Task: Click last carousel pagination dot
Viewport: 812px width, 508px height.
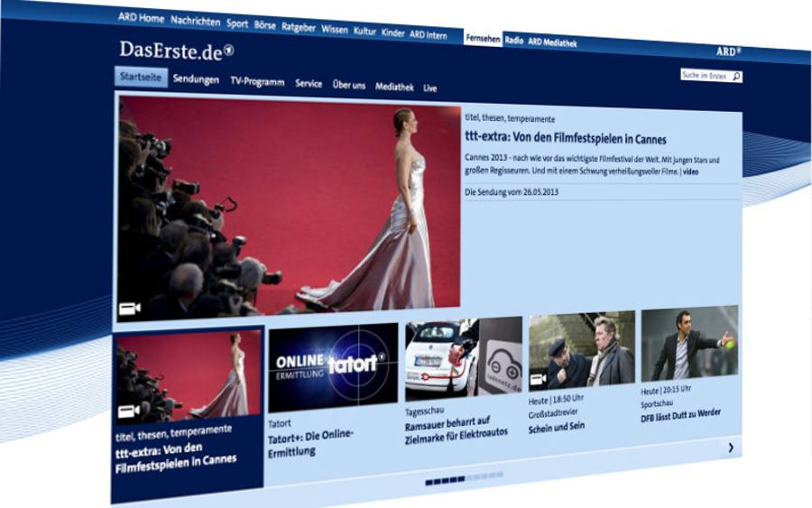Action: click(x=500, y=475)
